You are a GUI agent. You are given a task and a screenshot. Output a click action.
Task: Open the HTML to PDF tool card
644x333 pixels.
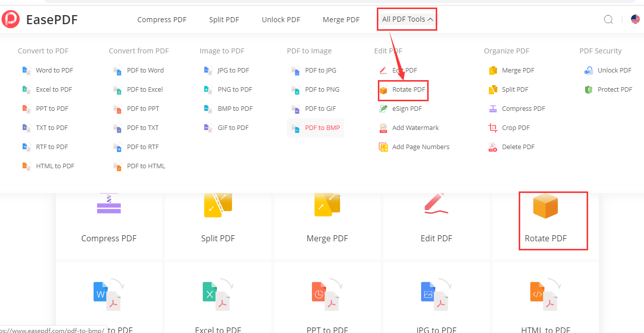pos(545,297)
